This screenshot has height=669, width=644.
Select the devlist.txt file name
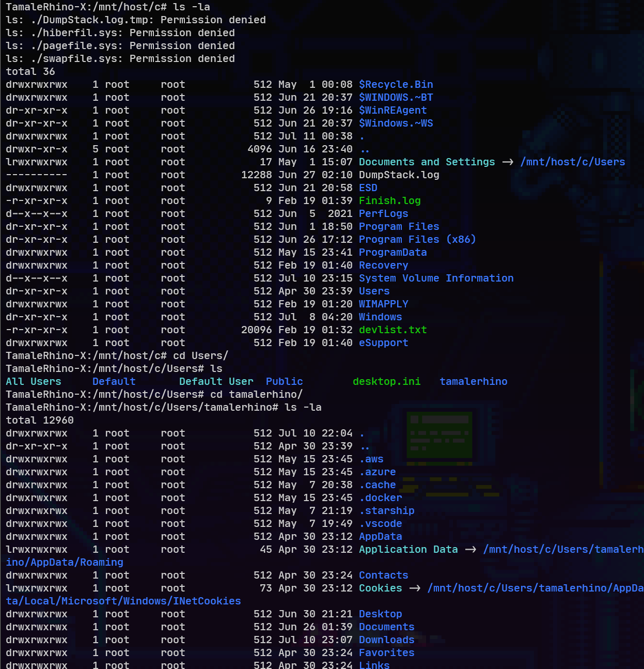pyautogui.click(x=392, y=330)
